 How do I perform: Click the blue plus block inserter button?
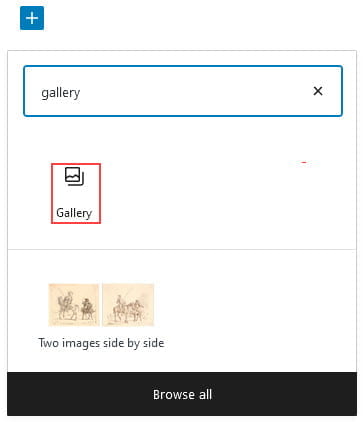(x=32, y=18)
